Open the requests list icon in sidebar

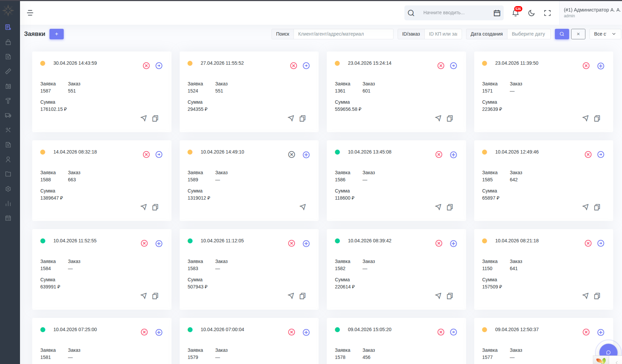tap(8, 27)
